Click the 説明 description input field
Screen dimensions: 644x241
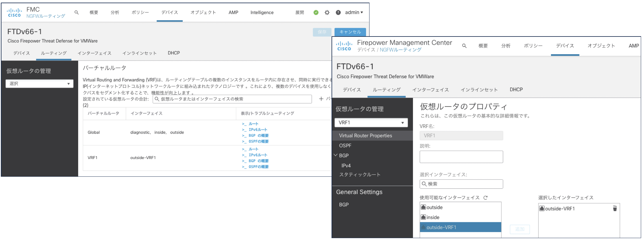(x=461, y=157)
